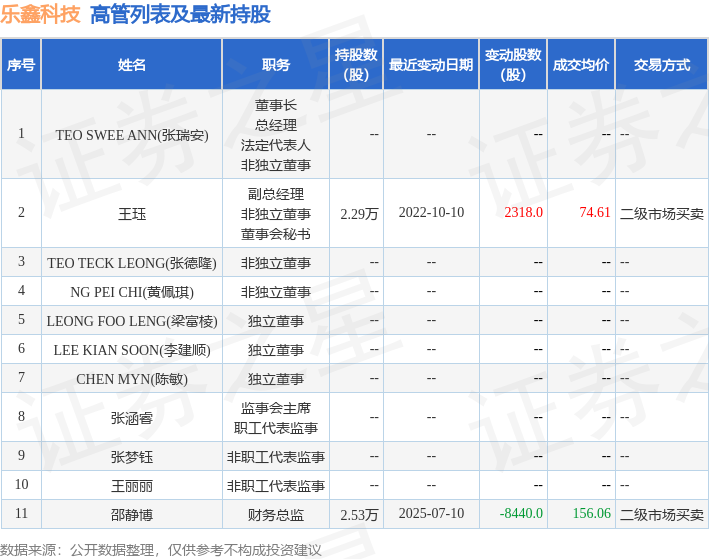Click the name 张梦钰

(x=132, y=457)
